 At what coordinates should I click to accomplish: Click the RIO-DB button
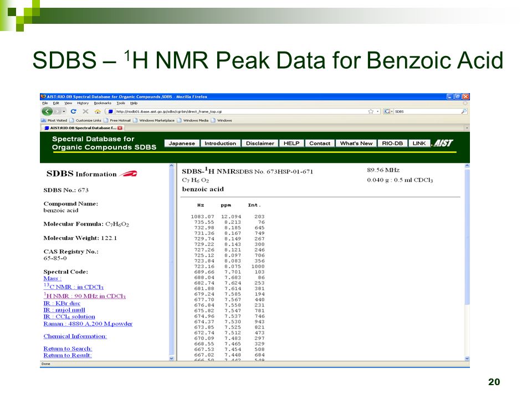click(x=392, y=143)
